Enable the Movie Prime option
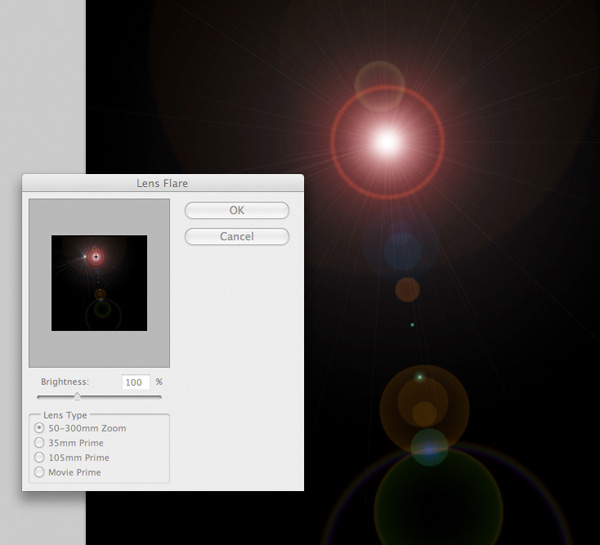 40,472
